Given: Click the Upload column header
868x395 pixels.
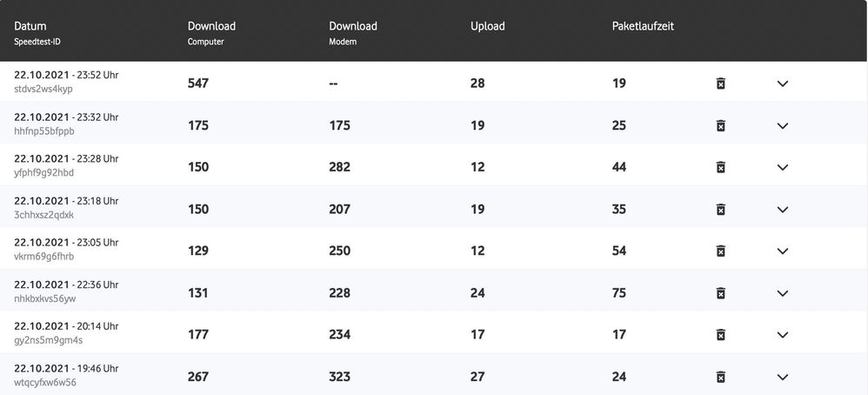Looking at the screenshot, I should (x=487, y=26).
